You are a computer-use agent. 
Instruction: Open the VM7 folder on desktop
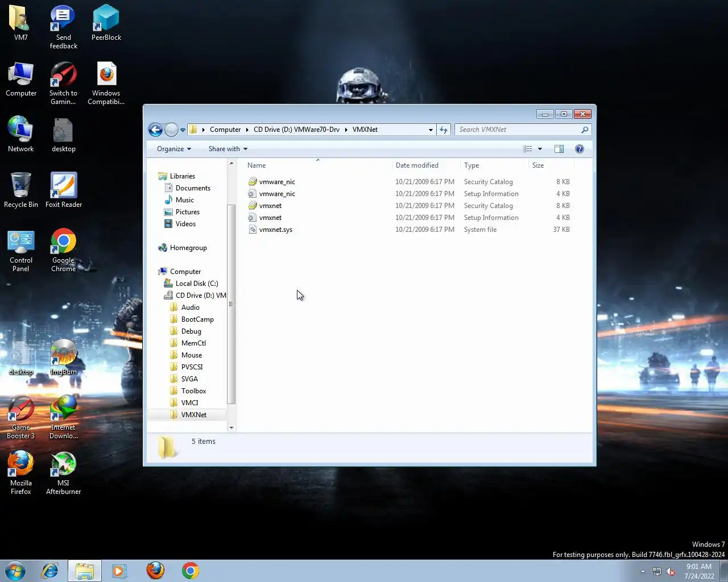(20, 23)
